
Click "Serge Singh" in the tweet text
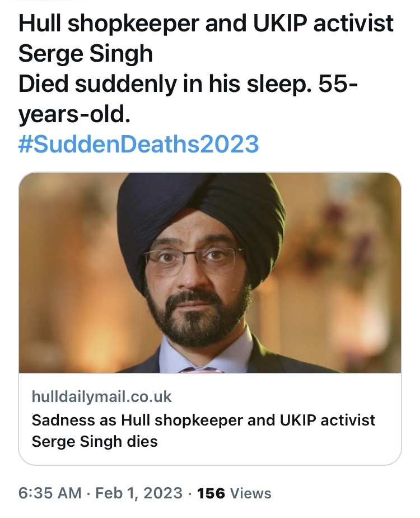(x=85, y=54)
